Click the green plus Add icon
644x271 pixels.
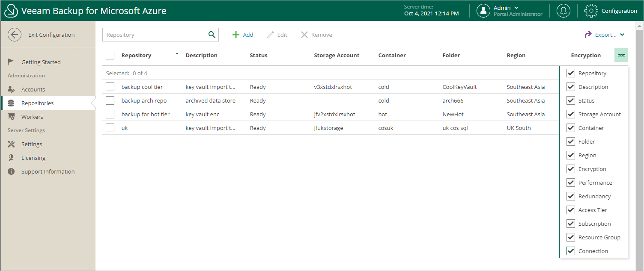coord(236,35)
